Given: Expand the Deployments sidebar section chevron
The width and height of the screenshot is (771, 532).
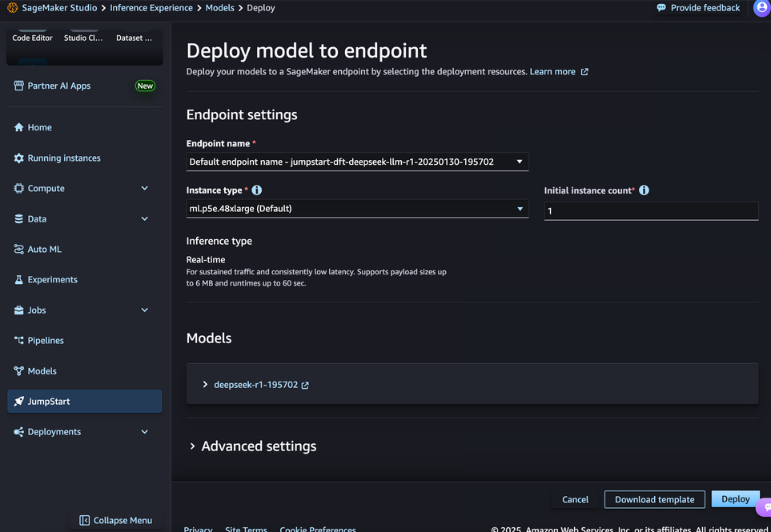Looking at the screenshot, I should point(145,432).
